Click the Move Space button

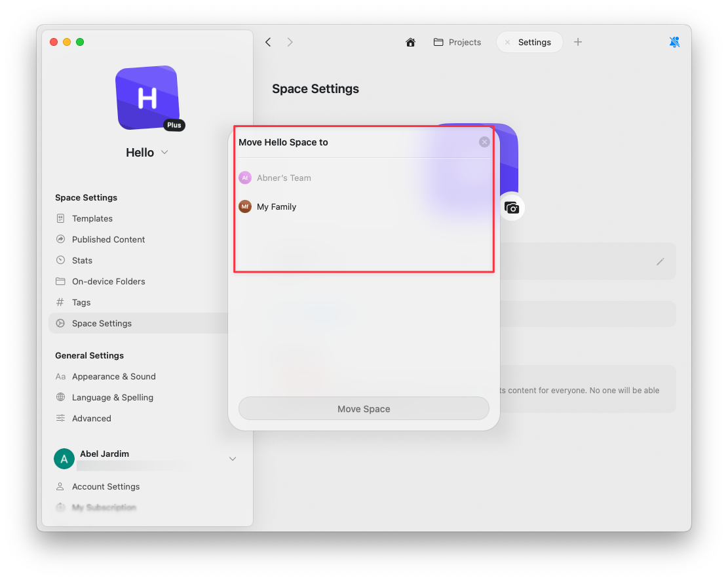pos(364,409)
